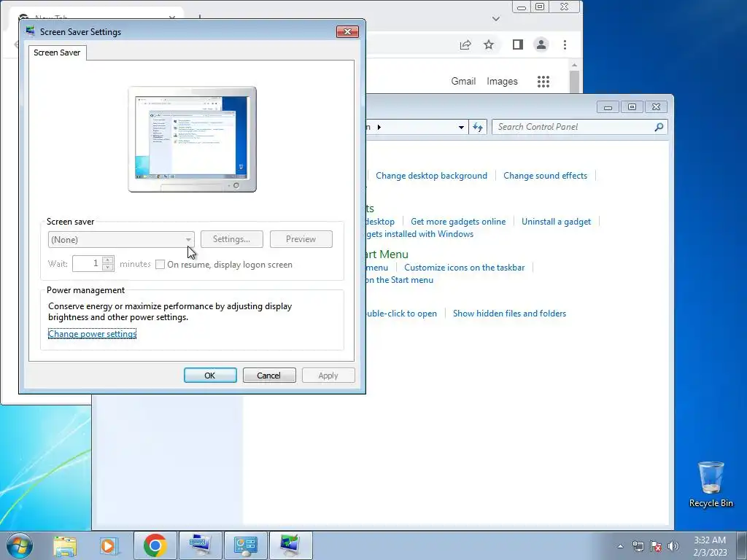Open the Windows Start button
The height and width of the screenshot is (560, 747).
coord(19,545)
